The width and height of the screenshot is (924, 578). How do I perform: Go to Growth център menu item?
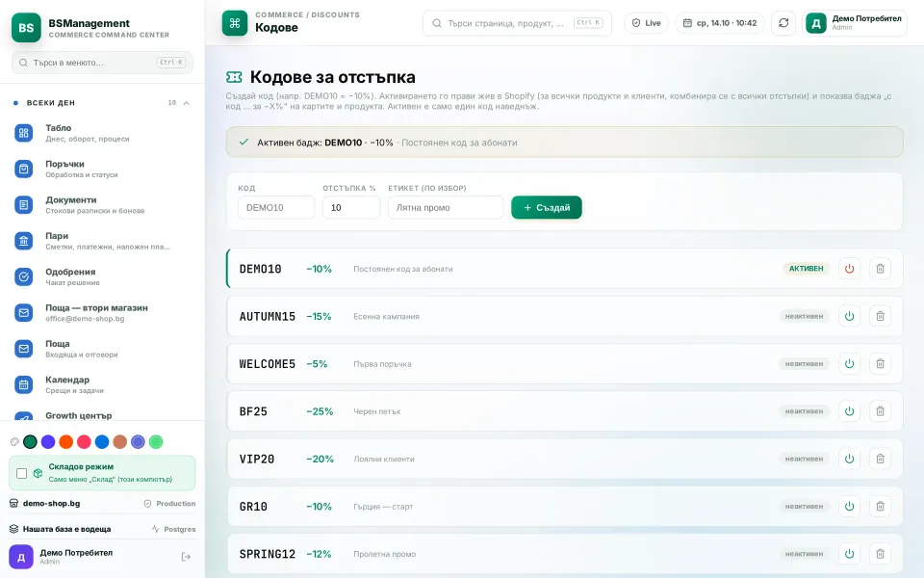point(102,415)
